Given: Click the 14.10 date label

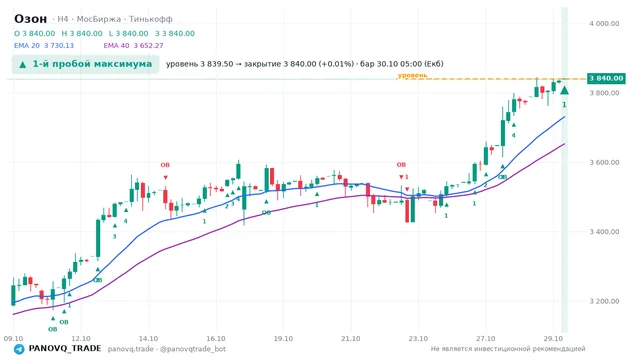Looking at the screenshot, I should tap(148, 339).
